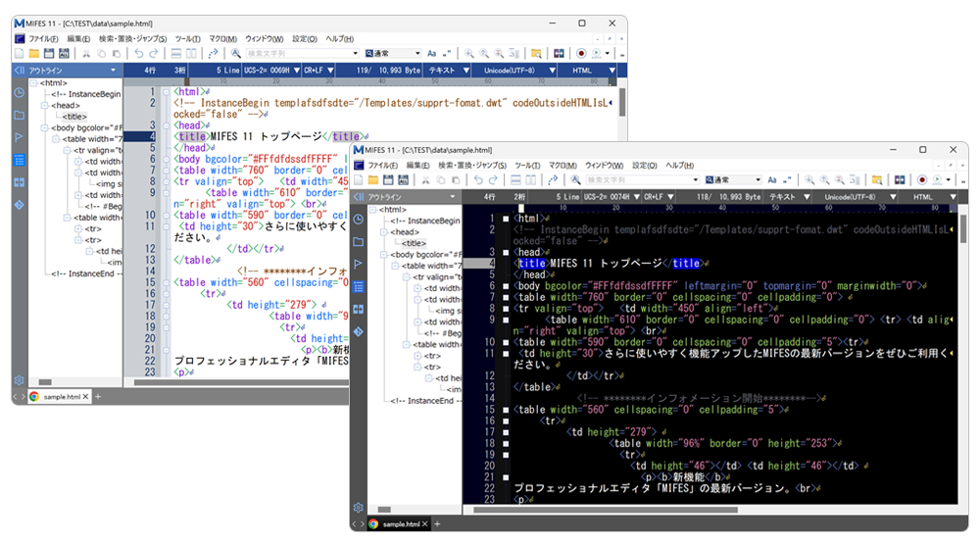Add a new tab with the plus button in the dark-theme window

pyautogui.click(x=437, y=524)
